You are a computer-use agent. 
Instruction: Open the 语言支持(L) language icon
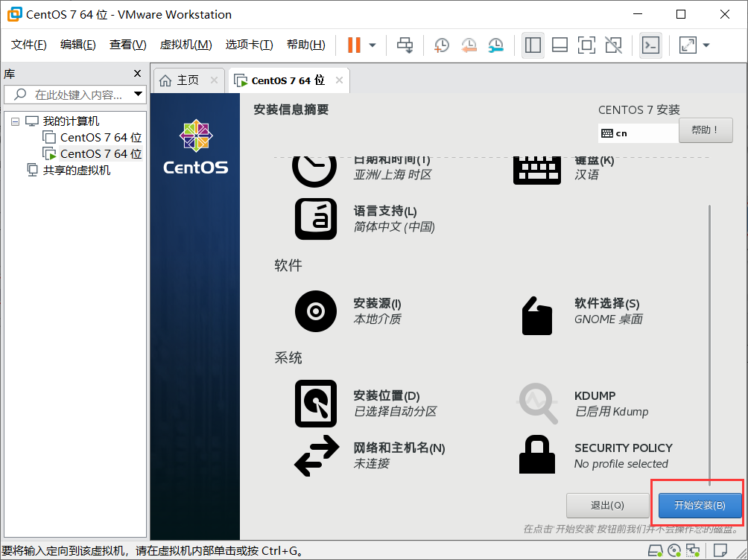(x=316, y=219)
